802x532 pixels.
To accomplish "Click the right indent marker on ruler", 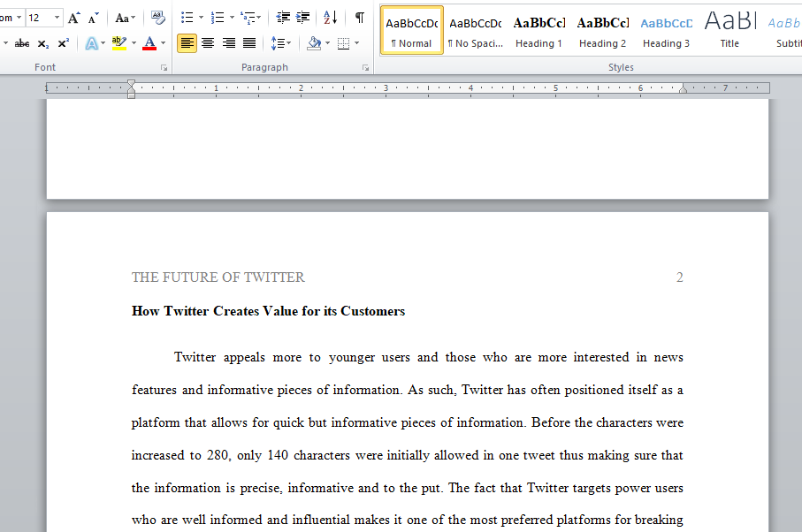I will point(683,89).
